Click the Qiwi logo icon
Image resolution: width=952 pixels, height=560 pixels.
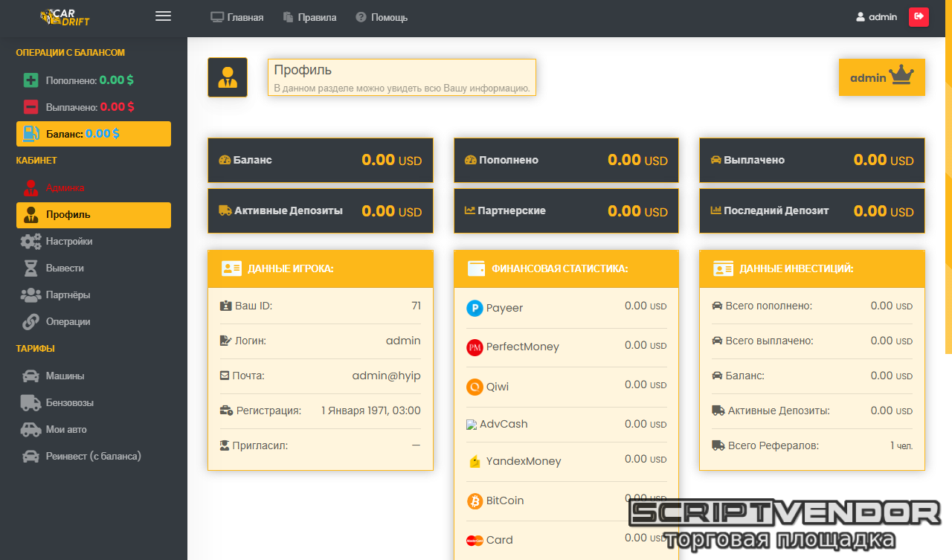[x=475, y=387]
